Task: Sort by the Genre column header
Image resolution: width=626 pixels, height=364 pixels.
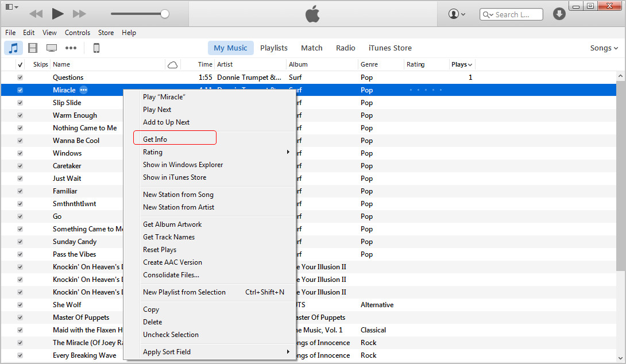Action: 369,65
